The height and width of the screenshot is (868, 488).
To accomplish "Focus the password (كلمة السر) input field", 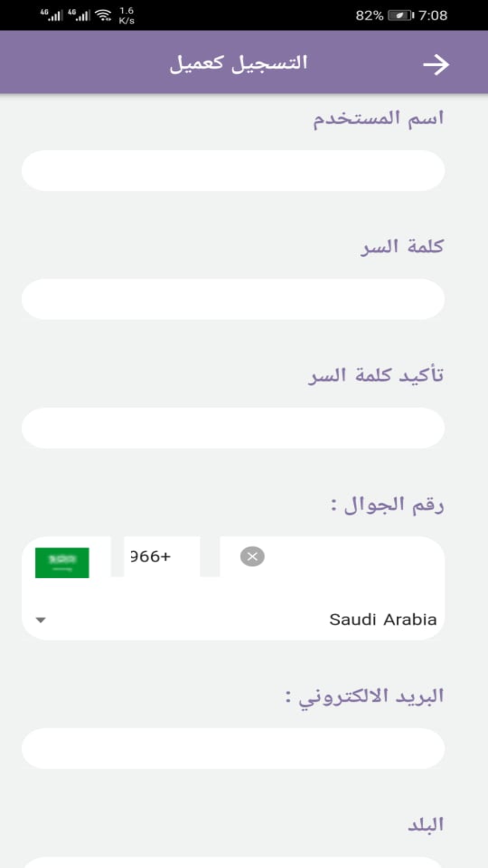I will 233,299.
